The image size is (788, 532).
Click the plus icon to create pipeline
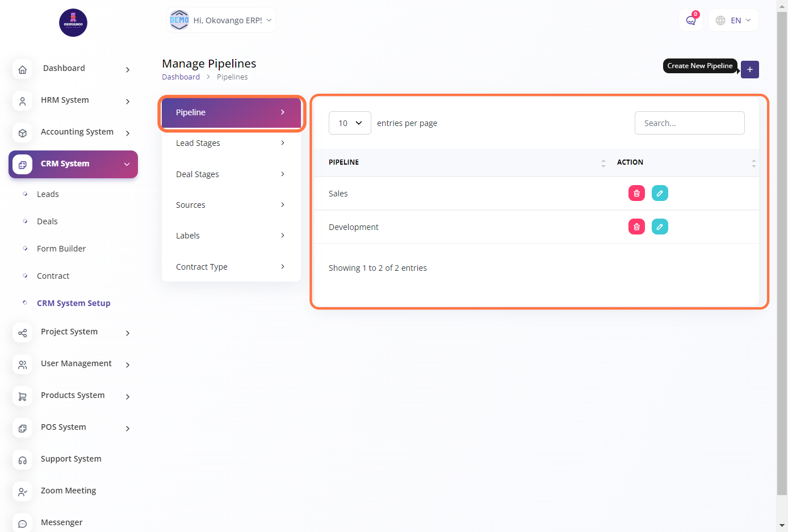[749, 69]
